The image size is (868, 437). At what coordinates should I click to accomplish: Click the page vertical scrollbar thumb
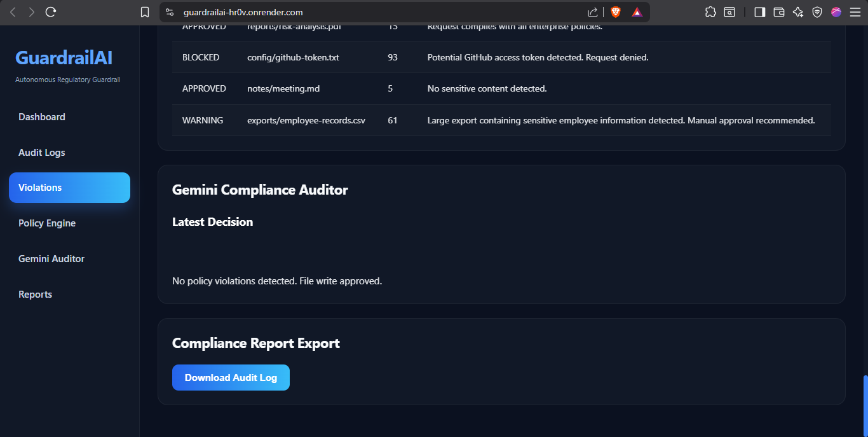coord(865,406)
